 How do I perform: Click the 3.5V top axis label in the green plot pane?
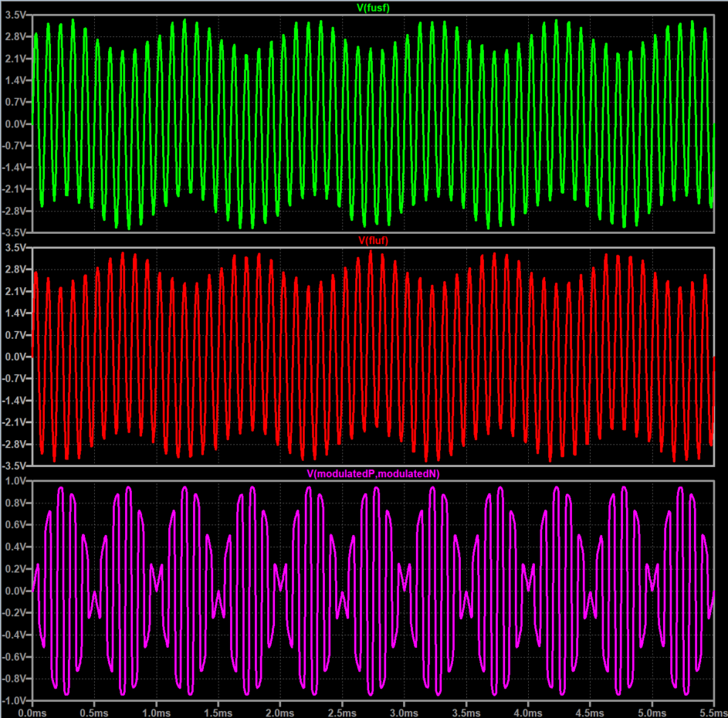15,15
